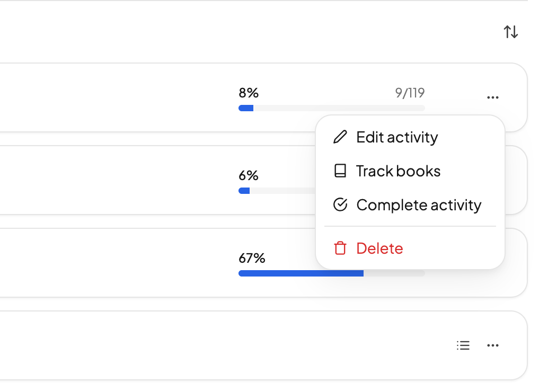Click the 67% progress bar
The width and height of the screenshot is (548, 392).
[331, 273]
